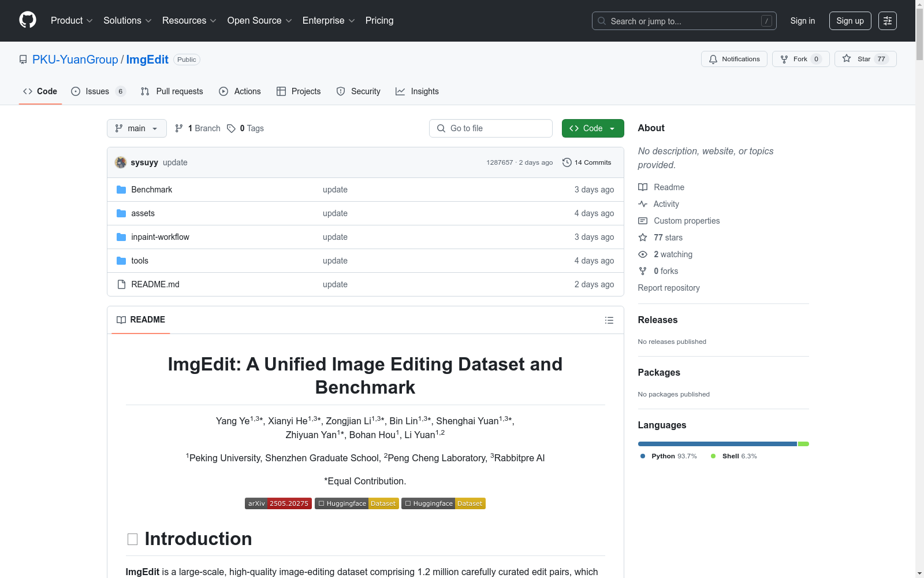The image size is (924, 578).
Task: Open commit history clock icon
Action: [x=567, y=162]
